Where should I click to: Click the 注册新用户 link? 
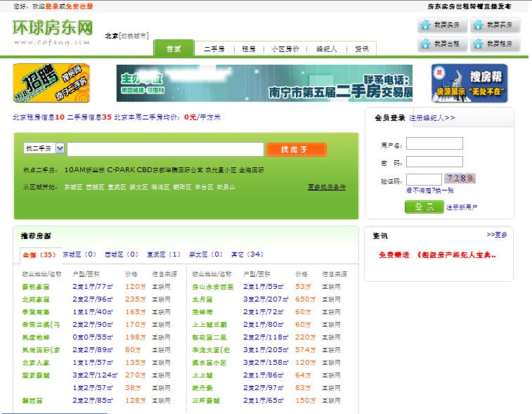(462, 207)
